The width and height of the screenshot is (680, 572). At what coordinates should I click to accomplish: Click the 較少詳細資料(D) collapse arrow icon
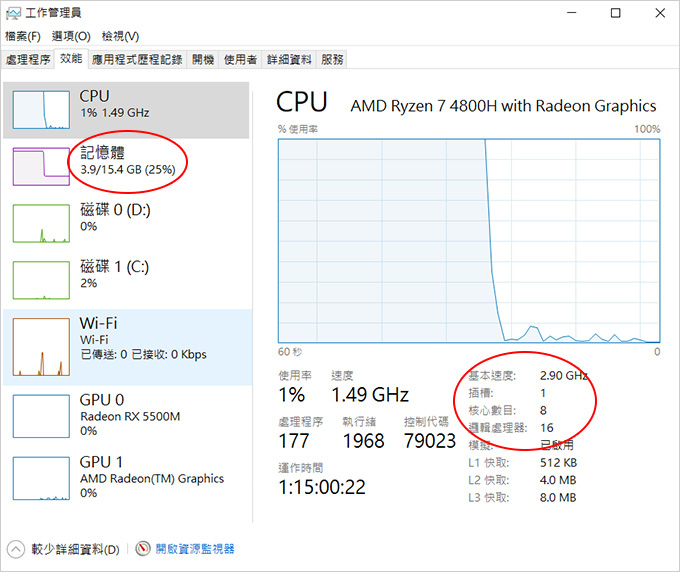[x=16, y=549]
